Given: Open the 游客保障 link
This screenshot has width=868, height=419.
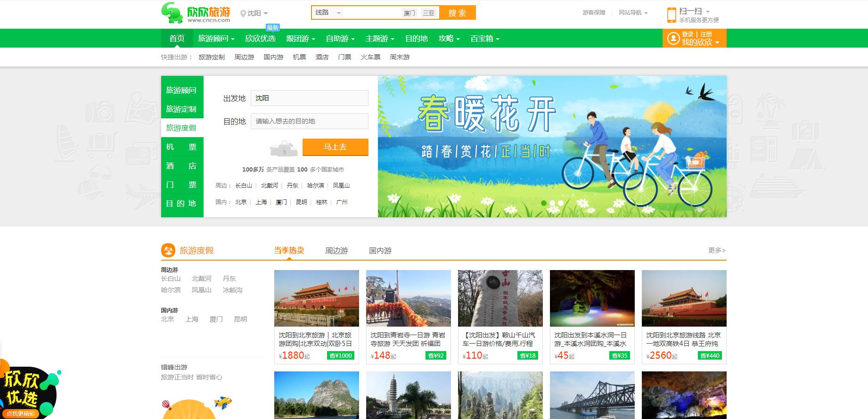Looking at the screenshot, I should [x=594, y=13].
